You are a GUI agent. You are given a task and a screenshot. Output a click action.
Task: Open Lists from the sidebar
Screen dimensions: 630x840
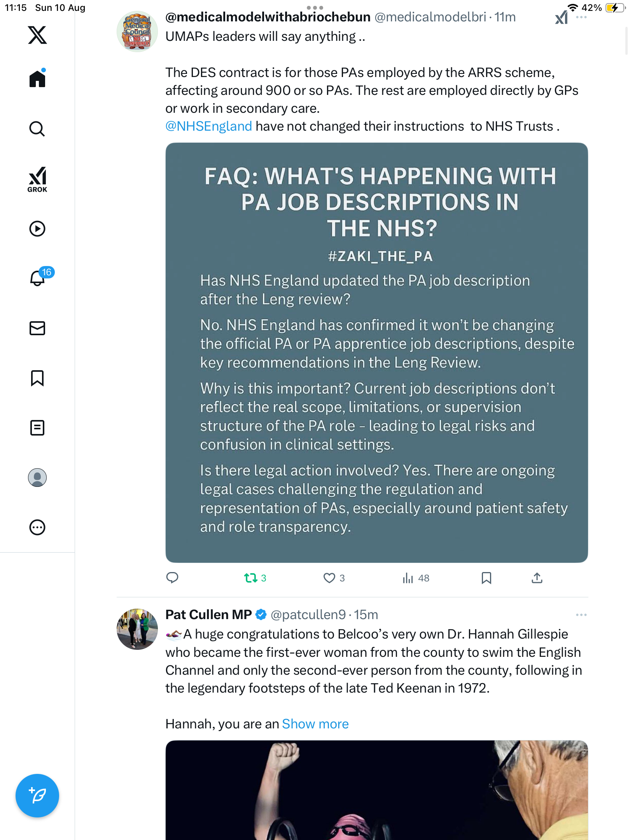pyautogui.click(x=37, y=428)
